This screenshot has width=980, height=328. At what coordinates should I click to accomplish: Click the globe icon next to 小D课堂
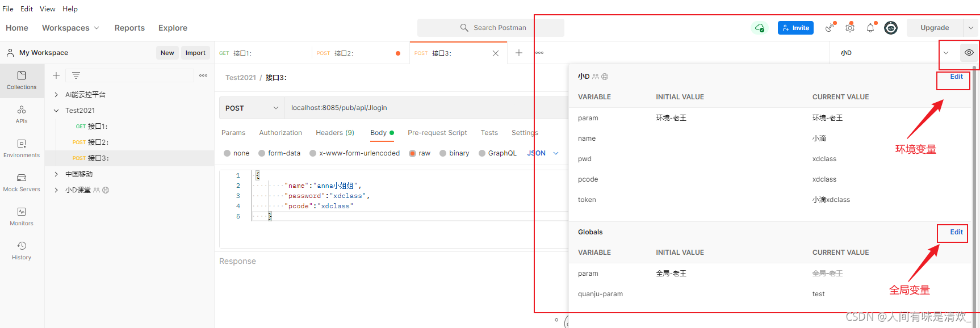(x=106, y=190)
